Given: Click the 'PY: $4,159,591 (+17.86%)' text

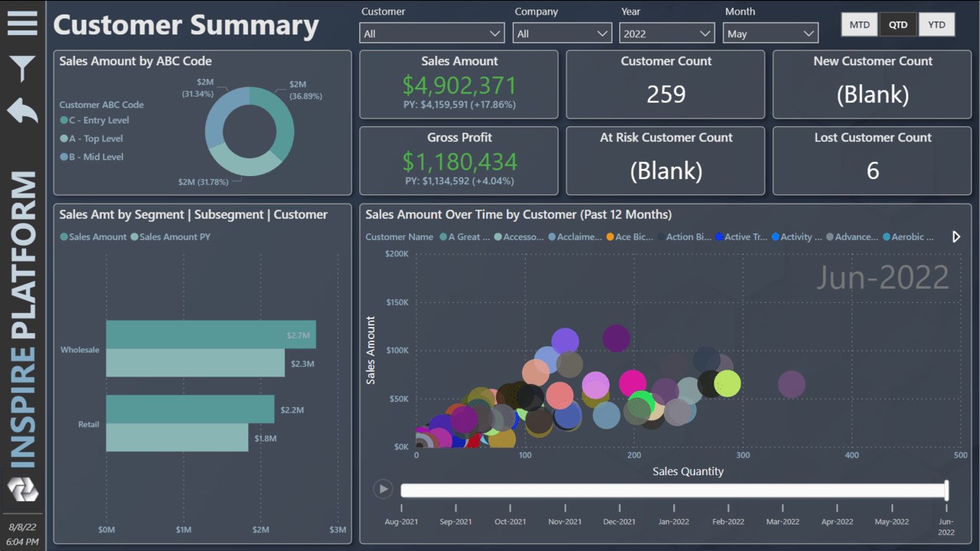Looking at the screenshot, I should tap(459, 105).
